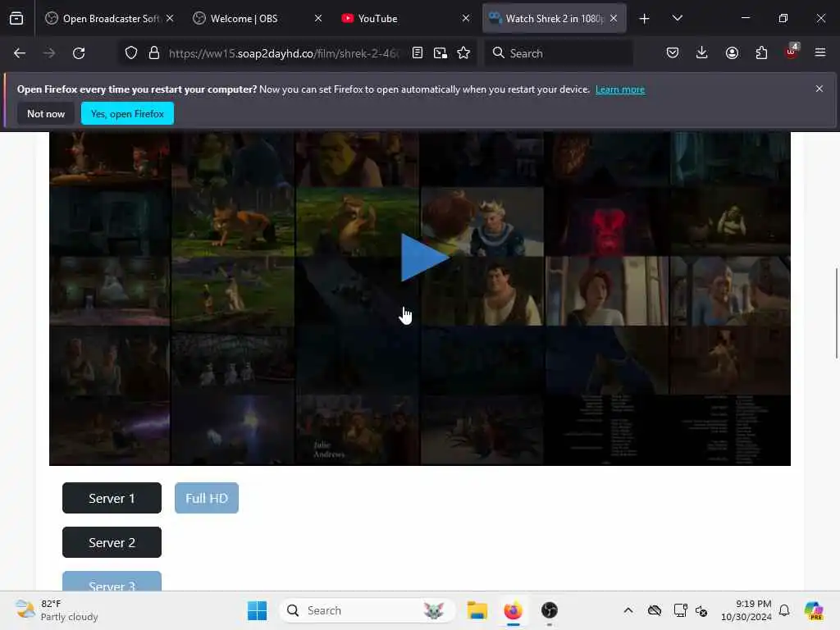This screenshot has width=840, height=630.
Task: Open the clock showing 9:19 PM
Action: pos(746,610)
